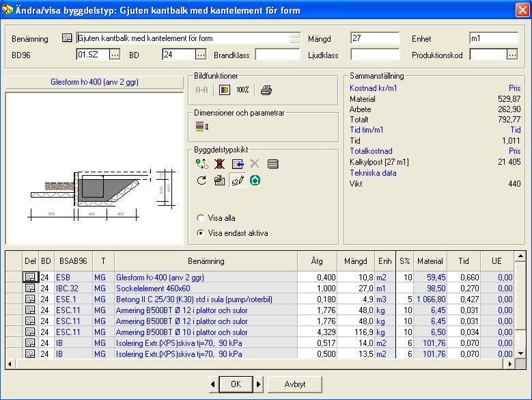
Task: Open the BD code browse button
Action: coord(201,54)
